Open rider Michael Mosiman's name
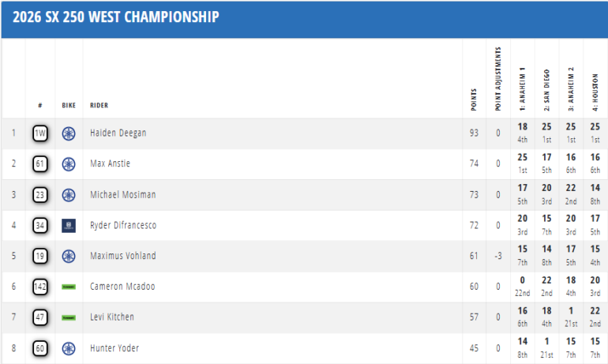 [x=122, y=195]
